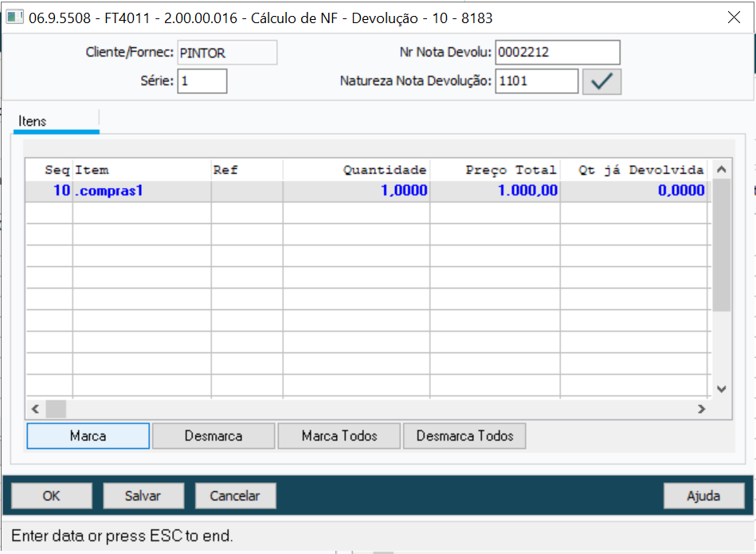Click the Preço Total column header

[495, 170]
